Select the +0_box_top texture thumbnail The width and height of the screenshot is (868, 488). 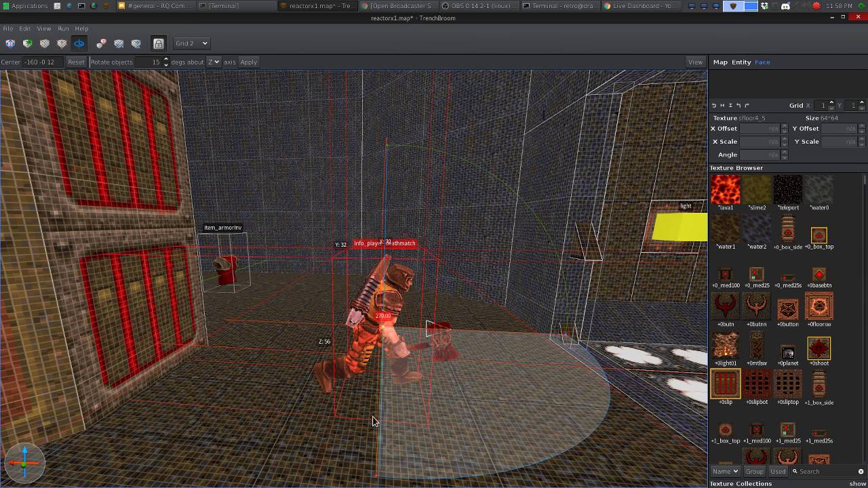(819, 235)
